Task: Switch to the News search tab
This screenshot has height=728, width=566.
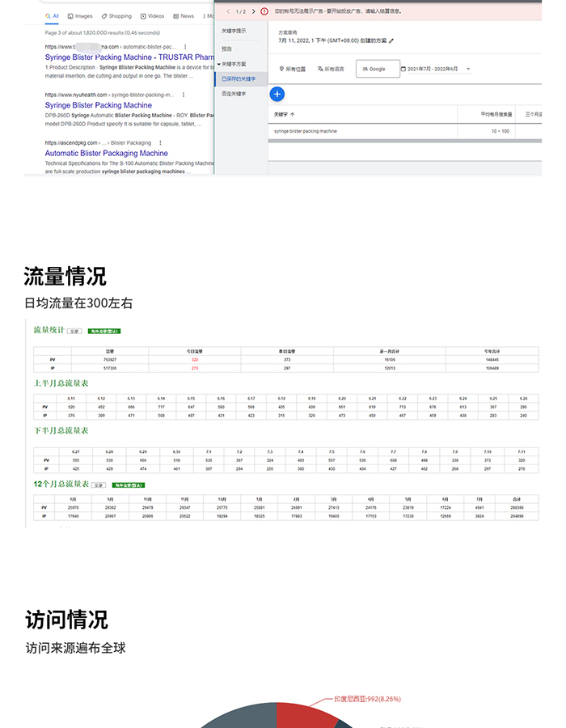Action: pyautogui.click(x=184, y=16)
